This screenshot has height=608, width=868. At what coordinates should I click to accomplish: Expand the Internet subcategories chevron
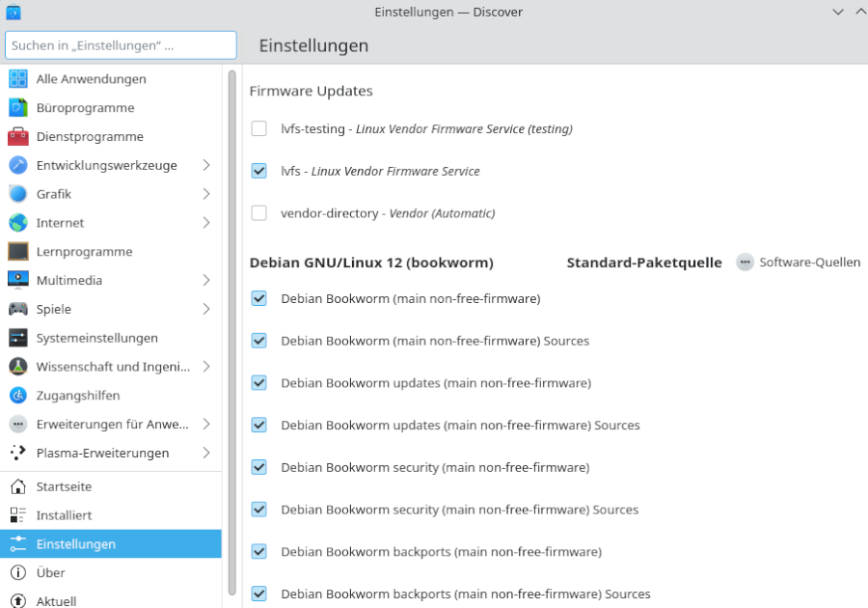tap(206, 223)
